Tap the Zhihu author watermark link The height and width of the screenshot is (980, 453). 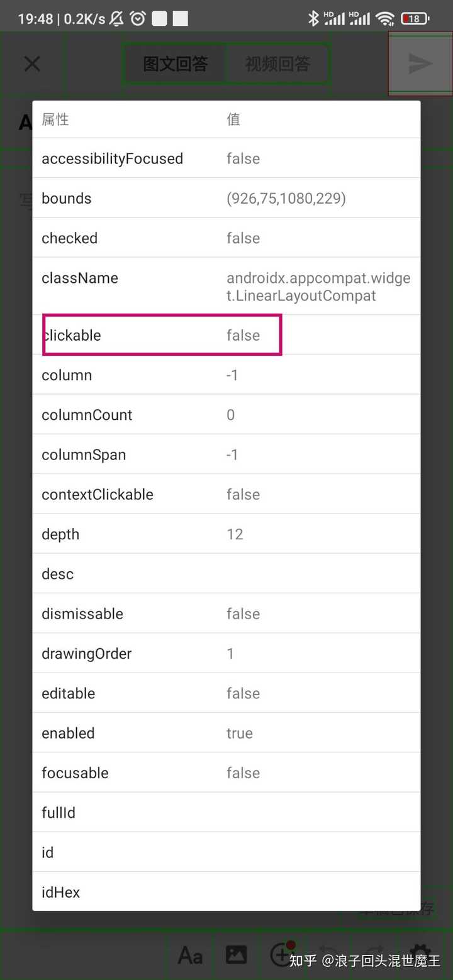(362, 961)
